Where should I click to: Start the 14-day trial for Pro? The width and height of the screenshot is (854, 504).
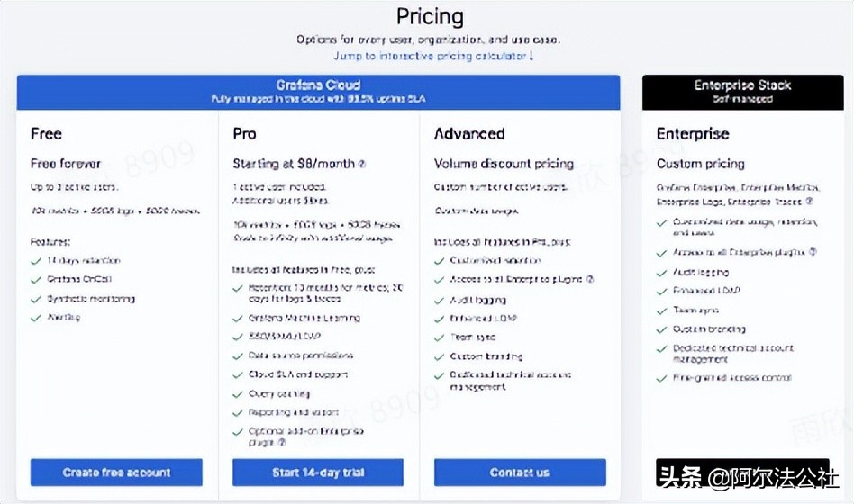point(318,472)
